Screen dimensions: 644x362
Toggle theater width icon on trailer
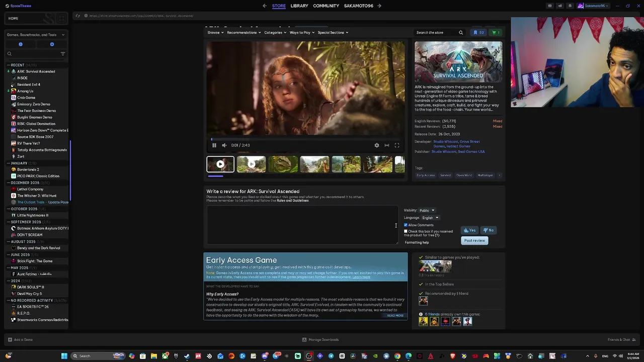point(387,145)
